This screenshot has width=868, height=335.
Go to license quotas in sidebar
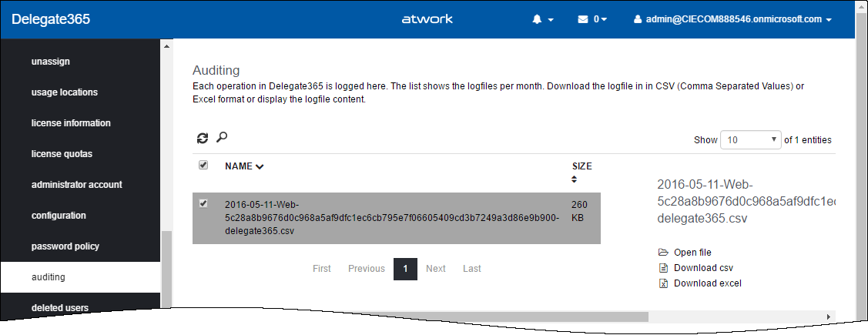(62, 154)
